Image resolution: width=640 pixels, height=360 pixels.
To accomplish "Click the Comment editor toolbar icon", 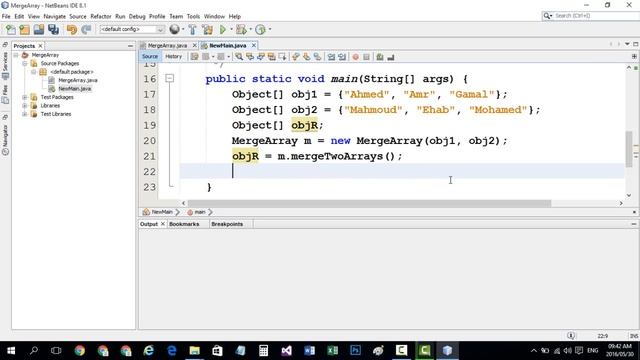I will [x=380, y=57].
